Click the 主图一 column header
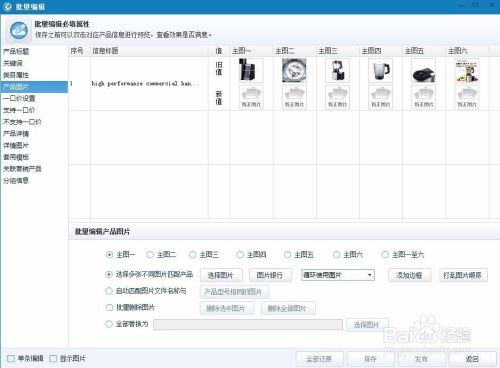Screen dimensions: 500x368 251,51
